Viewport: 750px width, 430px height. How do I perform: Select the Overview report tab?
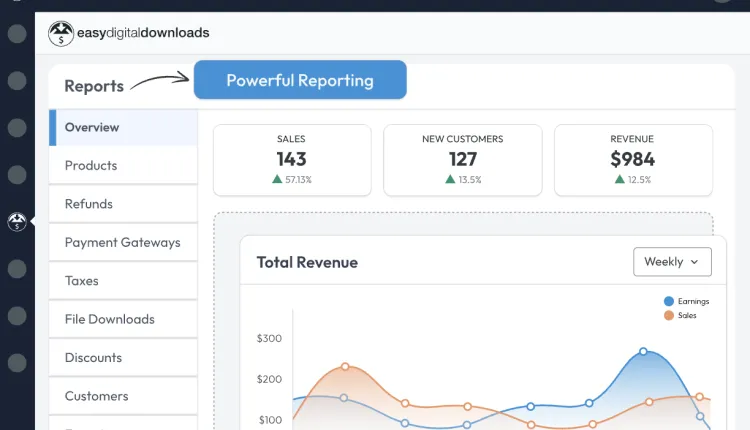click(x=123, y=127)
